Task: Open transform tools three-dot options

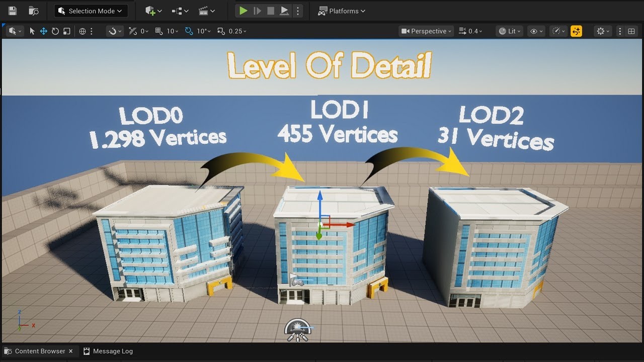Action: [x=92, y=31]
